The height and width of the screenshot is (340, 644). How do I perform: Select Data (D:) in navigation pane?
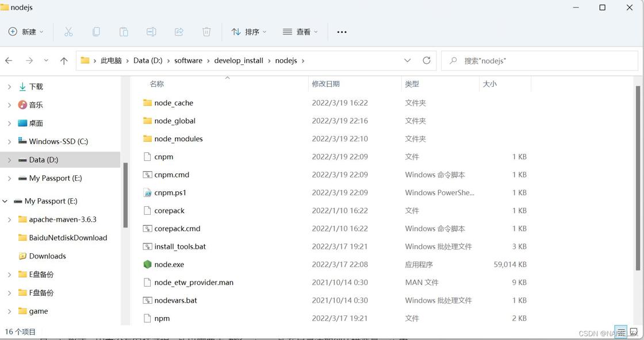click(x=60, y=160)
